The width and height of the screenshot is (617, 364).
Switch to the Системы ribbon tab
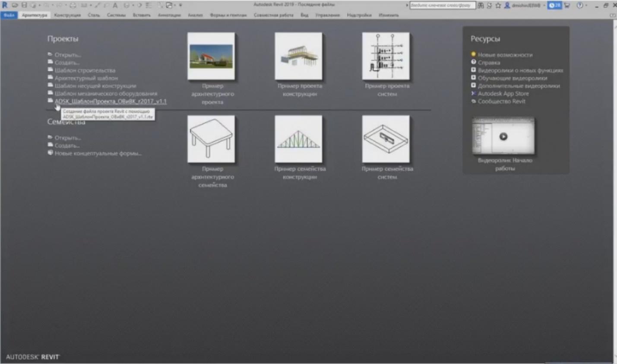click(x=116, y=15)
